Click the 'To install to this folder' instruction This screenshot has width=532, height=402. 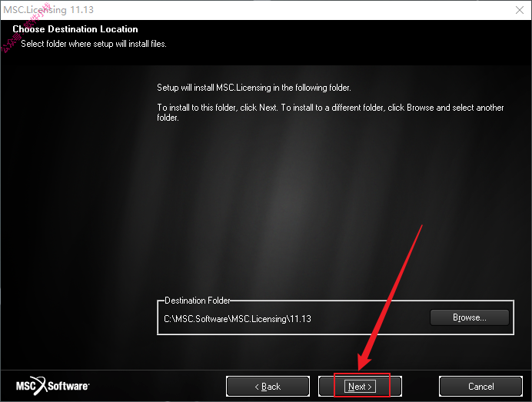pos(330,112)
